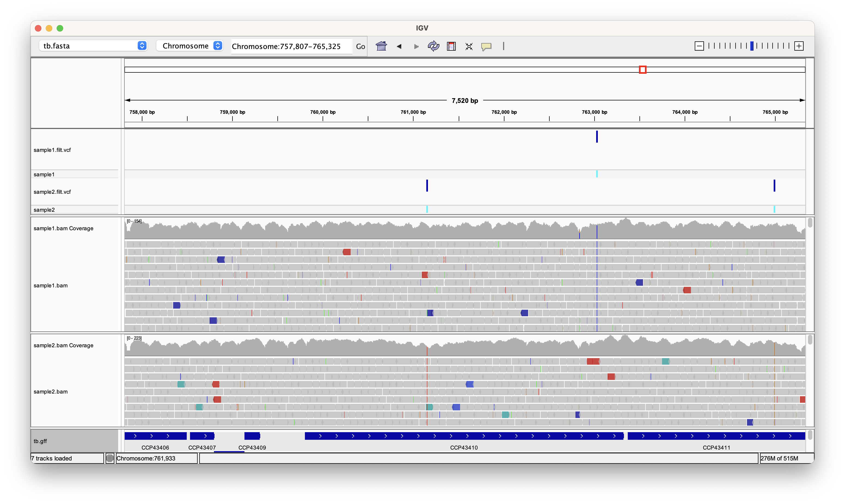
Task: Refresh the display with the reload icon
Action: 433,46
